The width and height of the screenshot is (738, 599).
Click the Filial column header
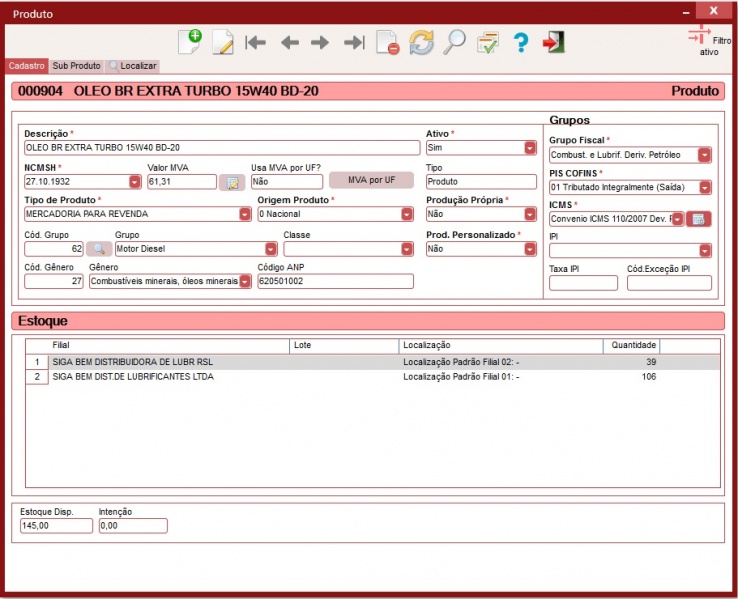[x=168, y=345]
